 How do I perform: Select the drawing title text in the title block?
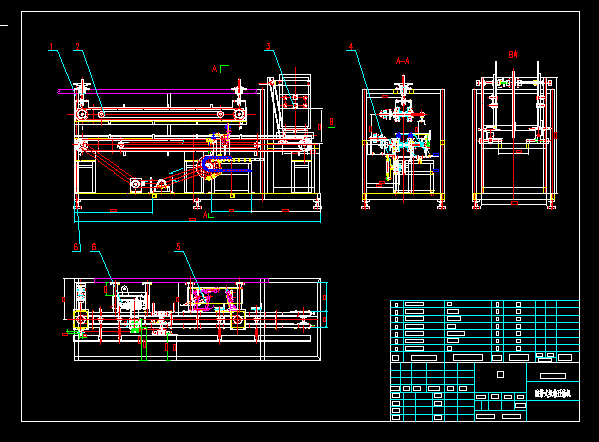coord(553,393)
